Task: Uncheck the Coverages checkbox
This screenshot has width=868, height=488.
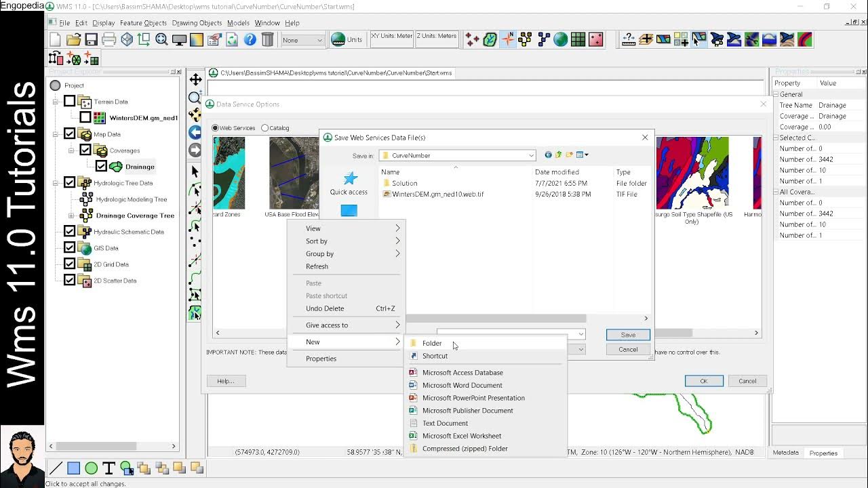Action: [x=85, y=150]
